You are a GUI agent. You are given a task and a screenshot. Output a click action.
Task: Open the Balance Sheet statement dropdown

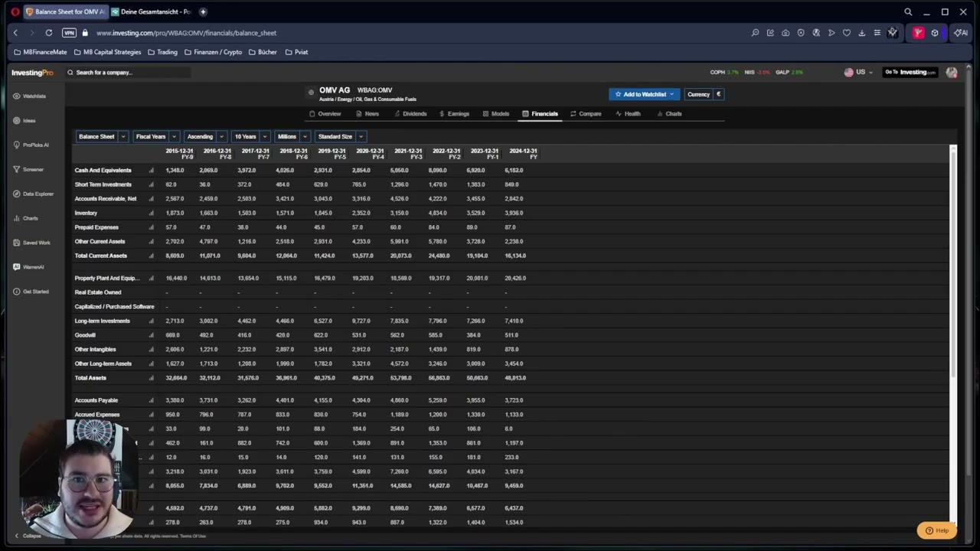[102, 137]
